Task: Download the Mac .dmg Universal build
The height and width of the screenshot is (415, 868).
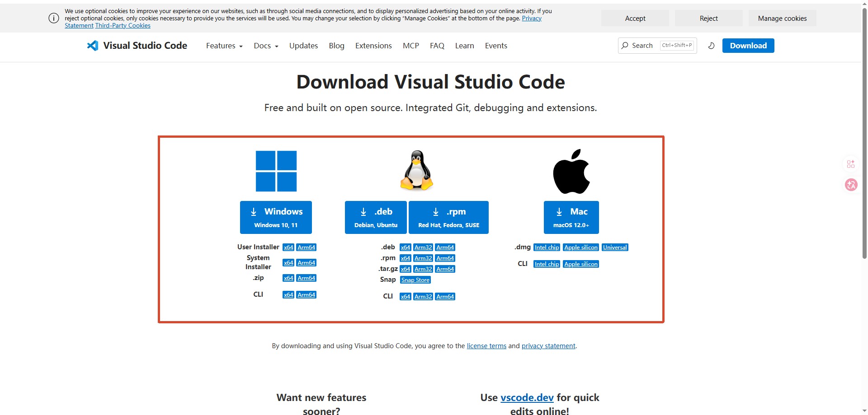Action: [615, 247]
